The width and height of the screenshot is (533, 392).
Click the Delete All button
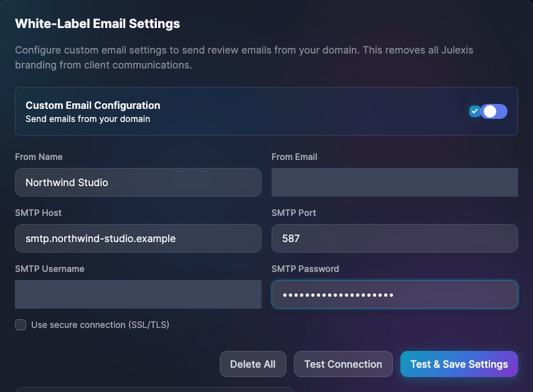(x=253, y=364)
